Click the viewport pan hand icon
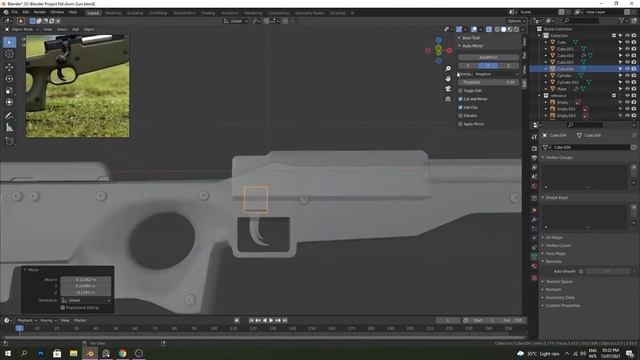The height and width of the screenshot is (360, 640). (448, 78)
